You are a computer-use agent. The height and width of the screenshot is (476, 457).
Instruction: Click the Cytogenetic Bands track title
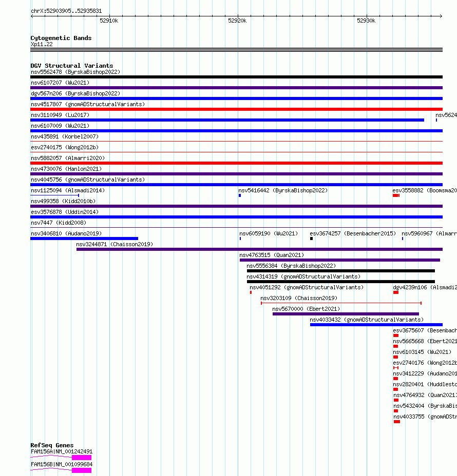[x=61, y=38]
